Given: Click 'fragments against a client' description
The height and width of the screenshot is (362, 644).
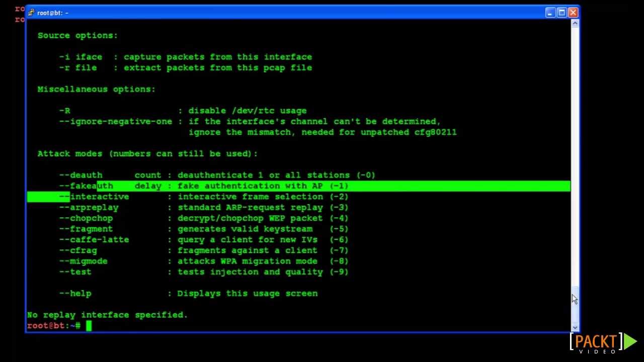Looking at the screenshot, I should tap(248, 251).
